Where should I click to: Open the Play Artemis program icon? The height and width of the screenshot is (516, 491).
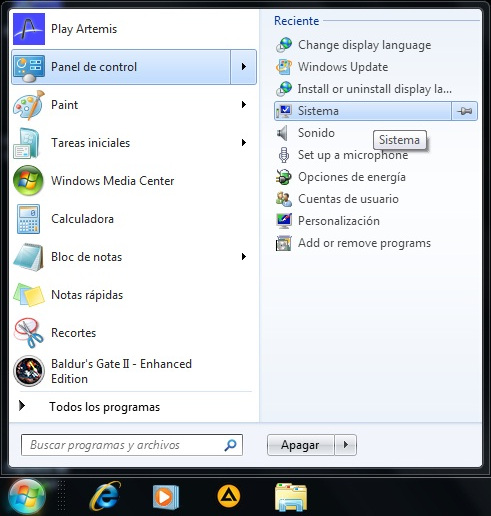coord(29,29)
